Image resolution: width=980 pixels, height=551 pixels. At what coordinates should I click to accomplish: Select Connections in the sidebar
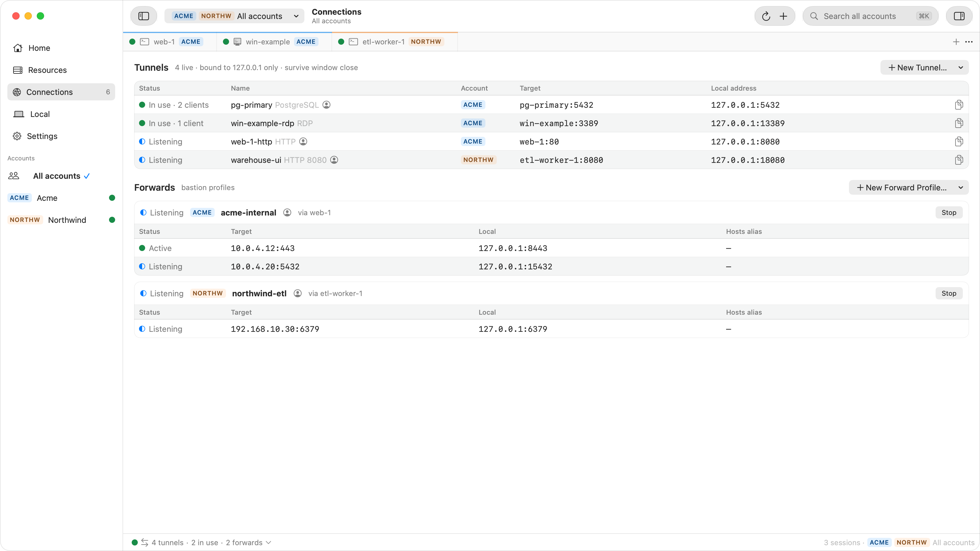click(x=61, y=92)
